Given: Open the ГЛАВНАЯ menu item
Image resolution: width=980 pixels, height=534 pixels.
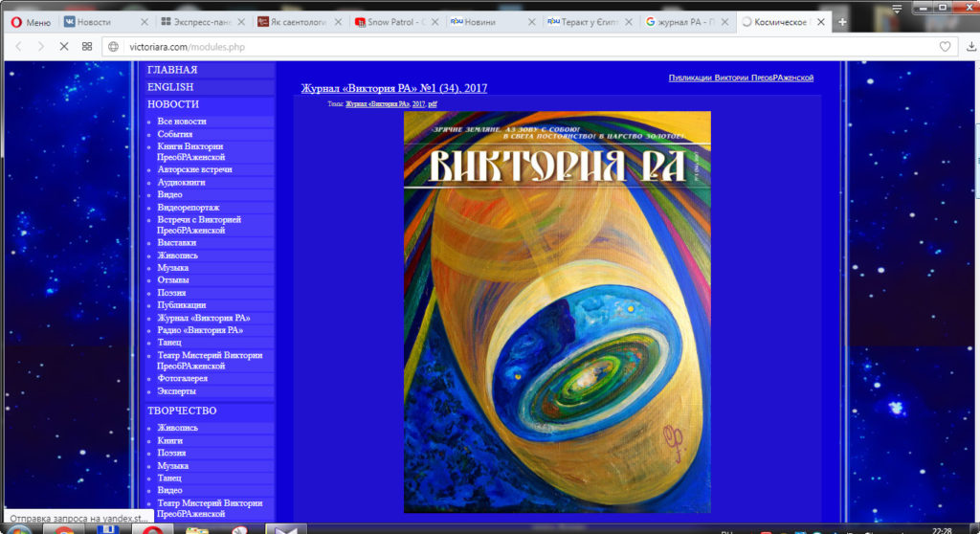Looking at the screenshot, I should (172, 70).
